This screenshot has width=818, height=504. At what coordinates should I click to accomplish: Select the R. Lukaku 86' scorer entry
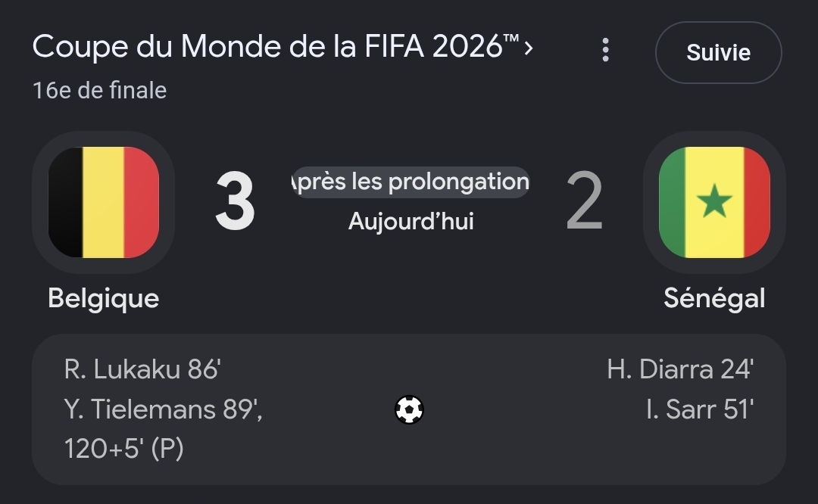[142, 369]
